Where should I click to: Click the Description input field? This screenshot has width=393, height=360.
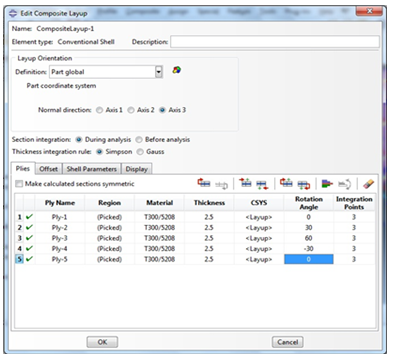tap(275, 42)
